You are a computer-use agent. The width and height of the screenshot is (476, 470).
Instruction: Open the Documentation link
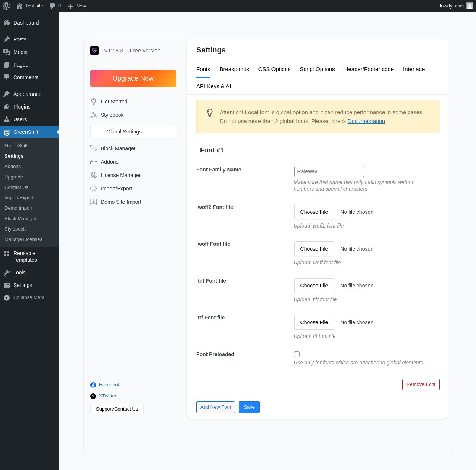[366, 121]
